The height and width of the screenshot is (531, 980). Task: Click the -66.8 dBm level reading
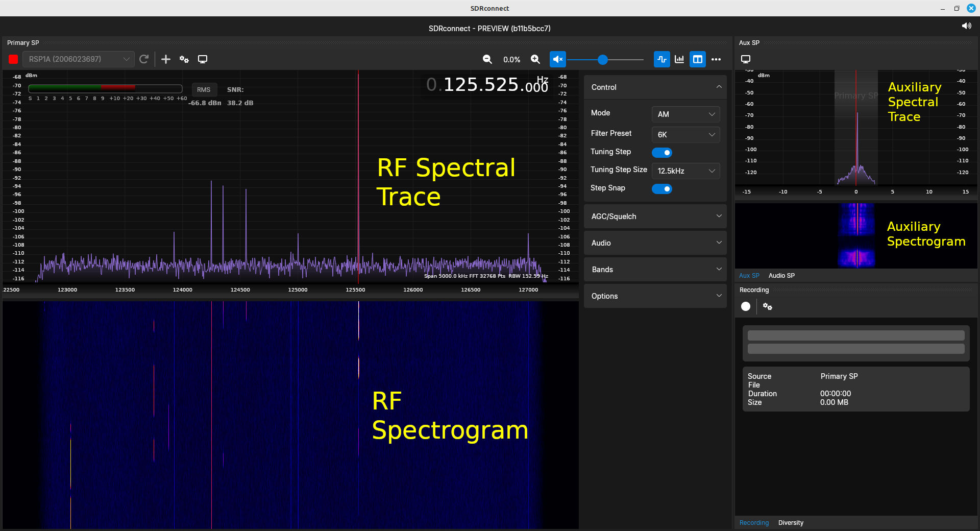(205, 103)
